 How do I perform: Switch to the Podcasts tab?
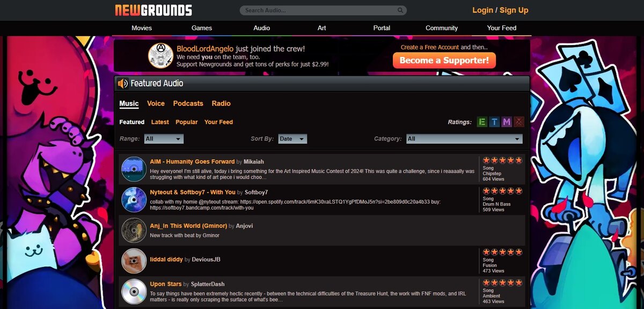[188, 103]
